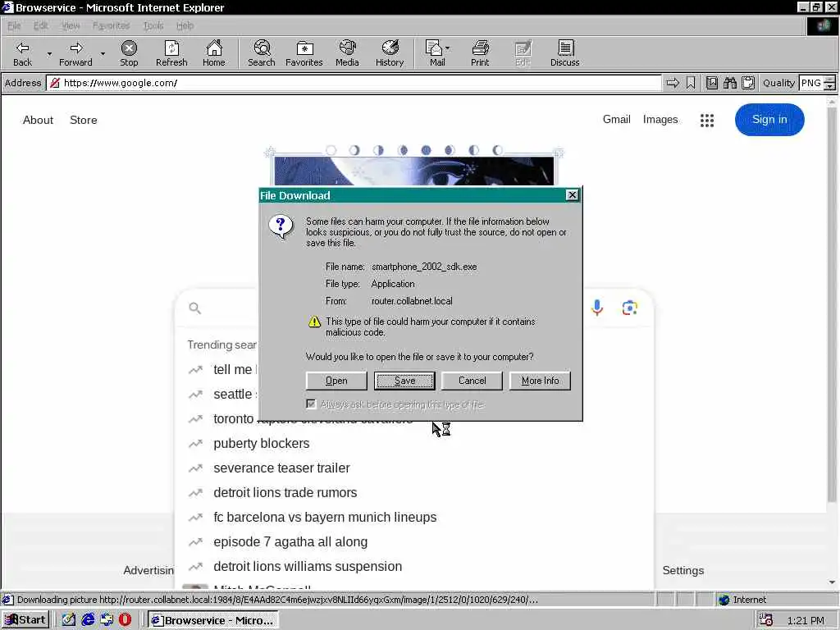Cancel the file download
The height and width of the screenshot is (630, 840).
tap(472, 381)
